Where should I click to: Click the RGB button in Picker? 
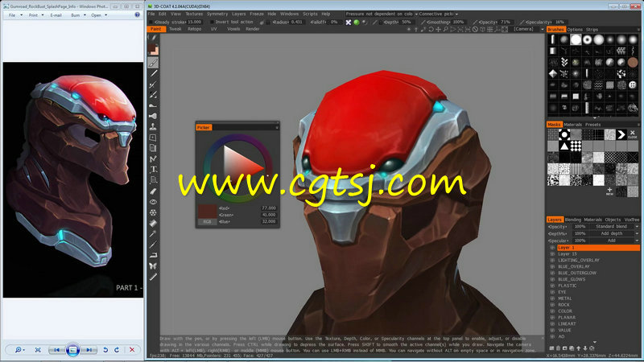(208, 222)
